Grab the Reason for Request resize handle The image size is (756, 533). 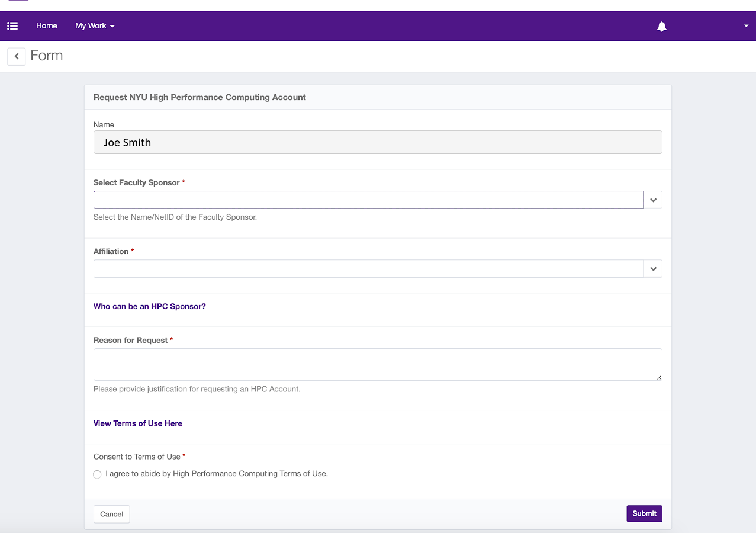659,377
